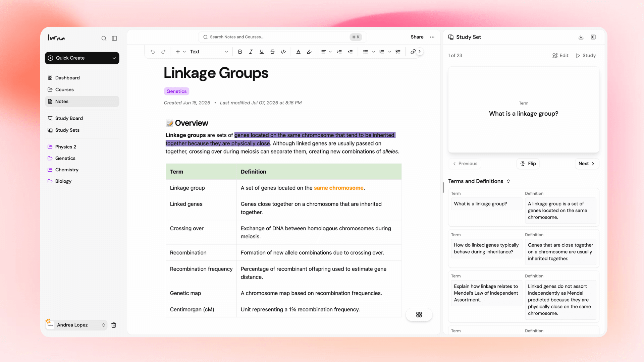Screen dimensions: 644x362
Task: Go to Previous flashcard
Action: 465,164
